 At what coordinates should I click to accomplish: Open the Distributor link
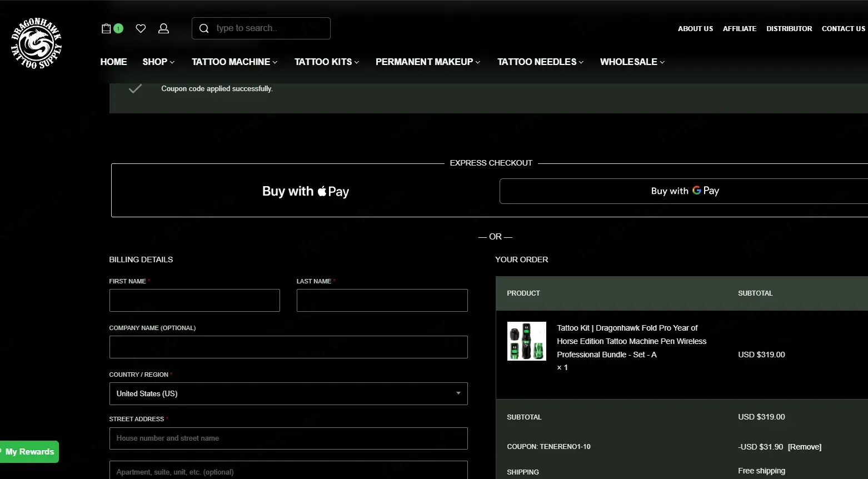point(789,28)
